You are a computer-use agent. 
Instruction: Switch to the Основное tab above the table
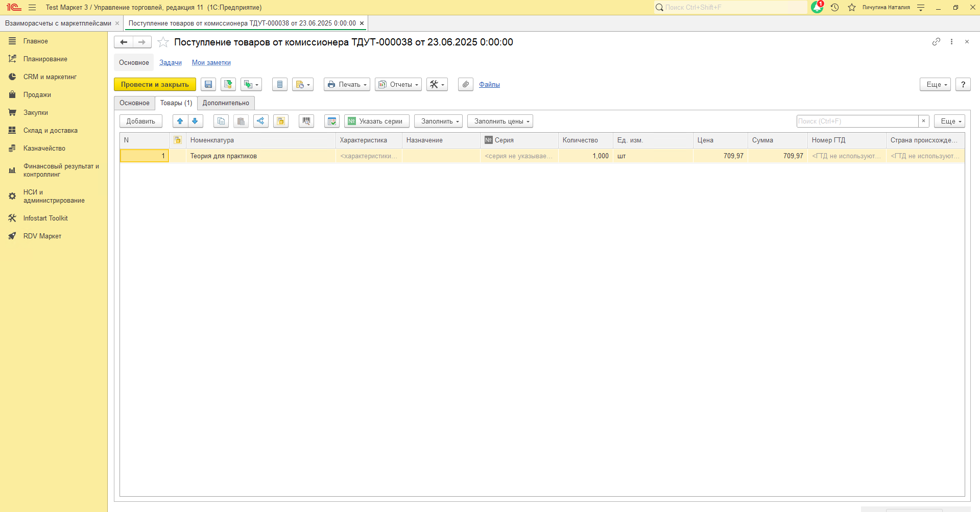click(134, 103)
